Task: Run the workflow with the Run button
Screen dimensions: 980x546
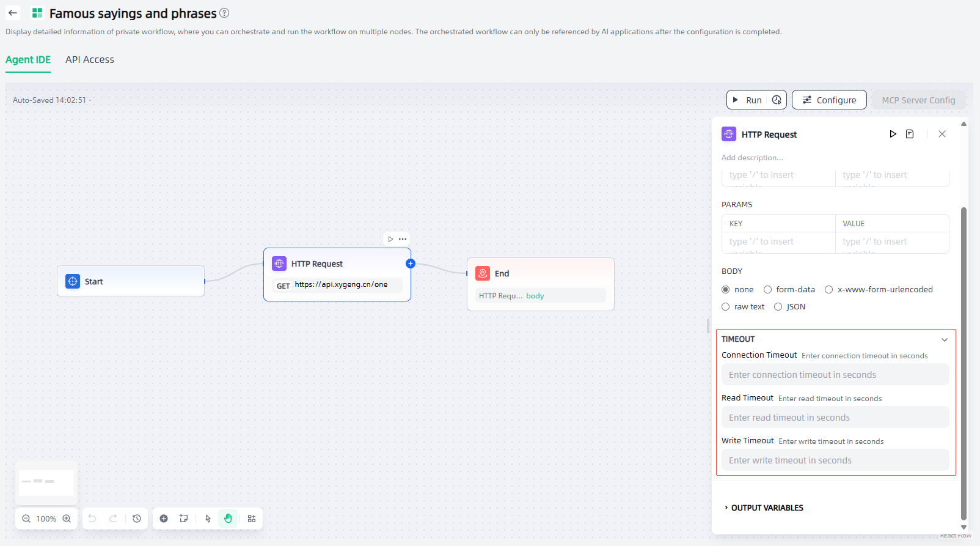Action: point(747,100)
